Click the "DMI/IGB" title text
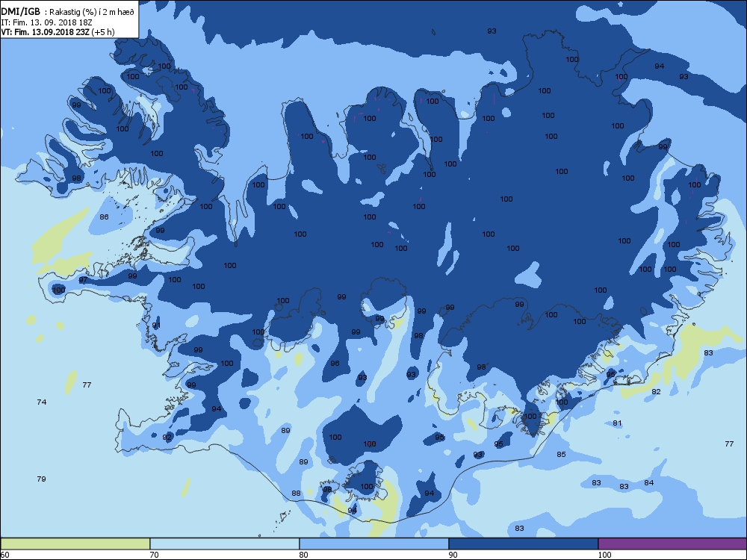The image size is (747, 560). pos(20,12)
